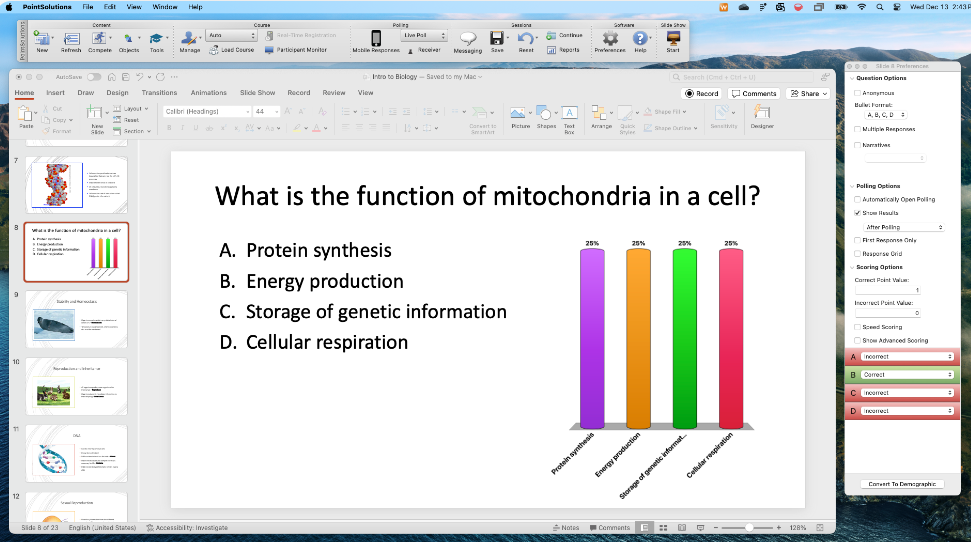Open the Live Poll dropdown
The width and height of the screenshot is (971, 542).
pos(424,35)
